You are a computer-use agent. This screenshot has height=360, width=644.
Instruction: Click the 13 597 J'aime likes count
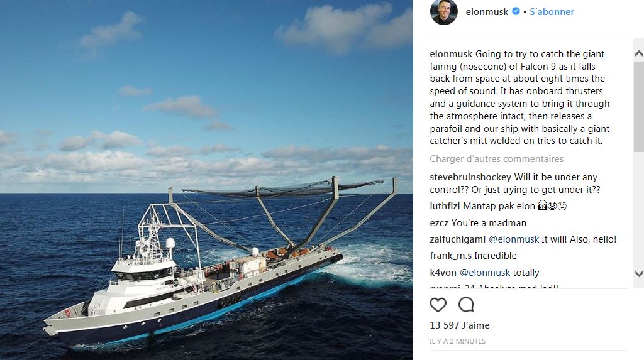point(459,325)
